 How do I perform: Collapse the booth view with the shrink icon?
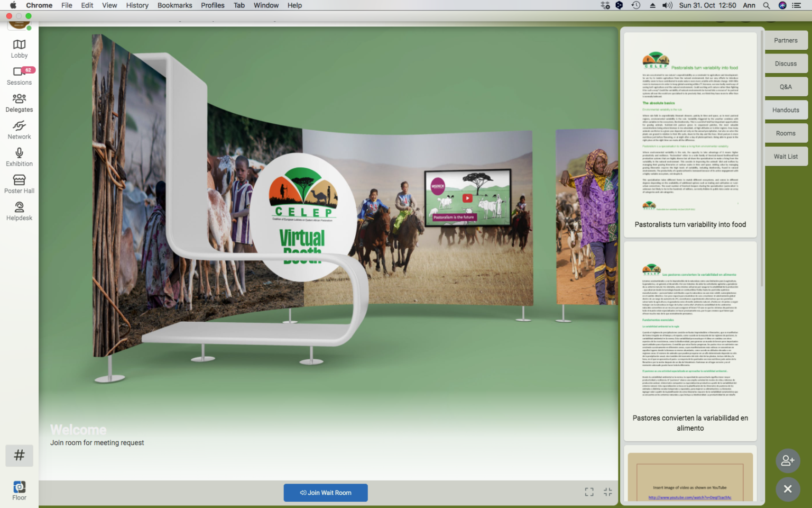[608, 492]
